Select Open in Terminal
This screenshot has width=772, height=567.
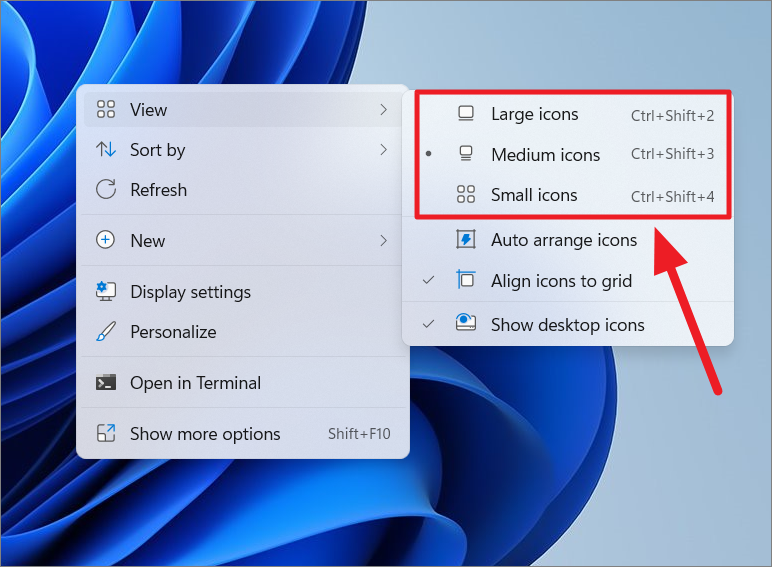click(x=243, y=382)
